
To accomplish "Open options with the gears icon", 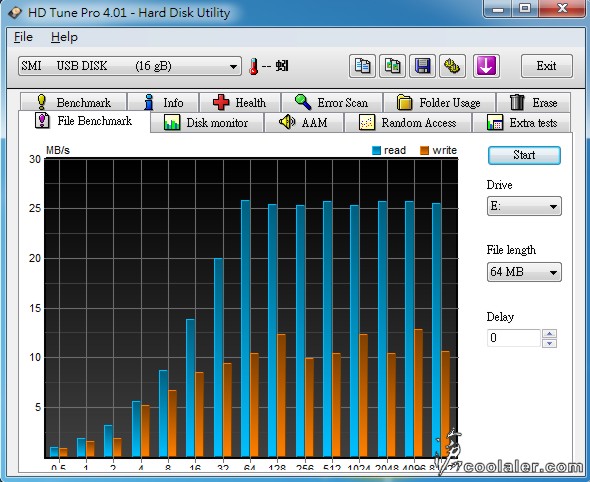I will 452,66.
